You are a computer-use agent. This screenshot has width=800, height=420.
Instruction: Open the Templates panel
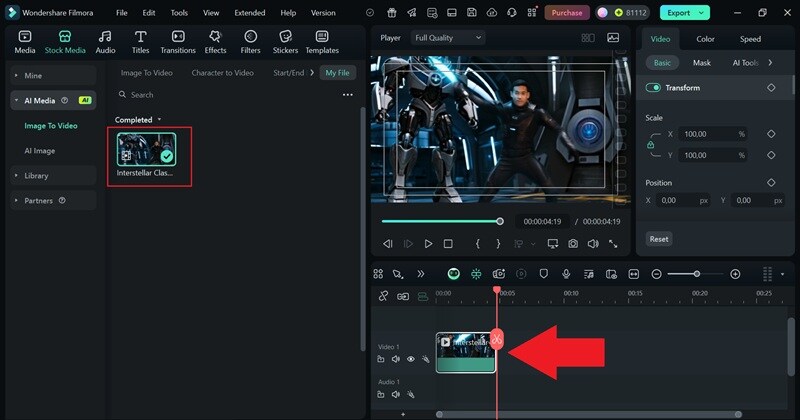point(322,42)
